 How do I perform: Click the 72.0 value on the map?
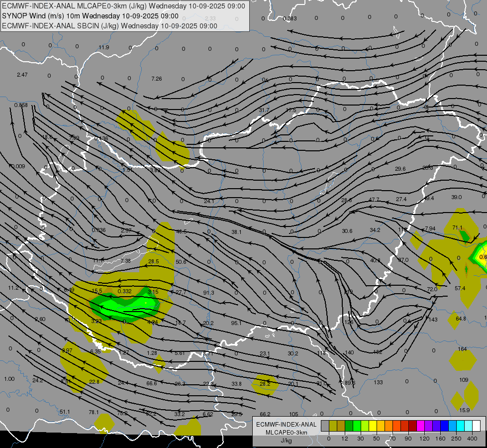432,289
